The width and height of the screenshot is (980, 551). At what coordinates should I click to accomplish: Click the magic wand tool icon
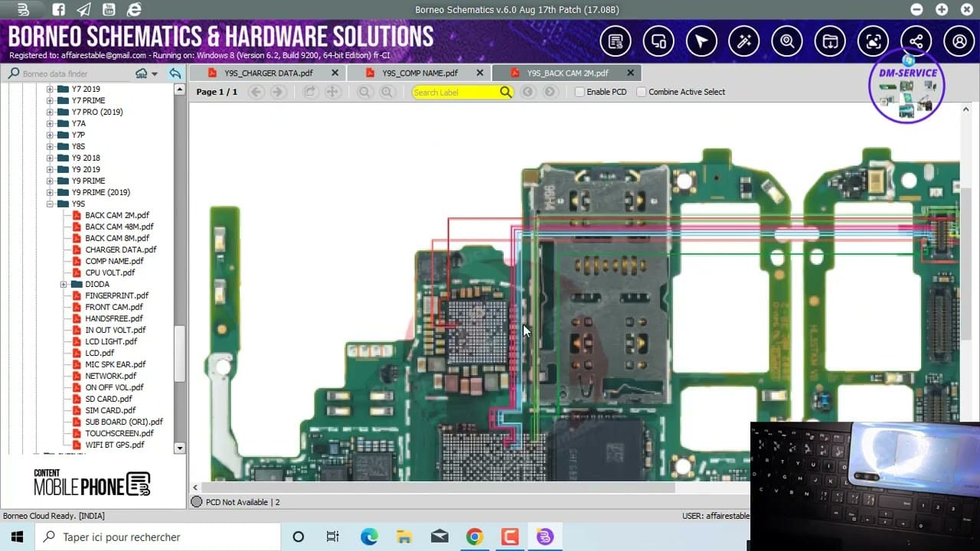click(x=744, y=41)
